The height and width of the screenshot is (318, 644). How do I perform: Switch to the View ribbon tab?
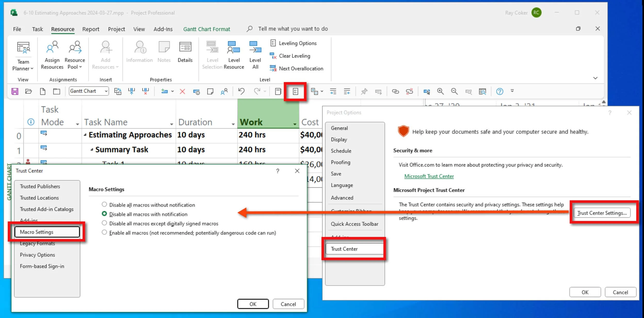coord(139,29)
